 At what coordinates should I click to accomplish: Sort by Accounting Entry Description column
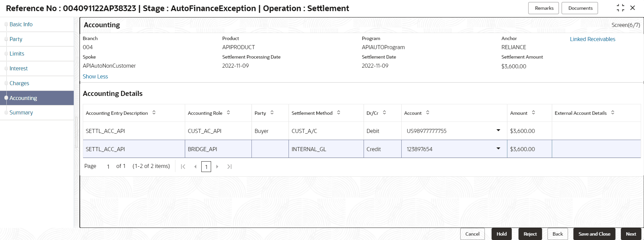(154, 113)
